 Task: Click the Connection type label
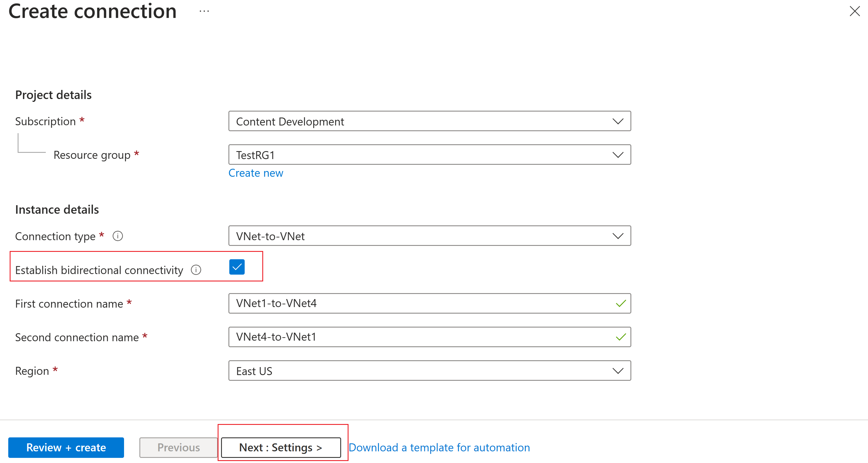55,236
